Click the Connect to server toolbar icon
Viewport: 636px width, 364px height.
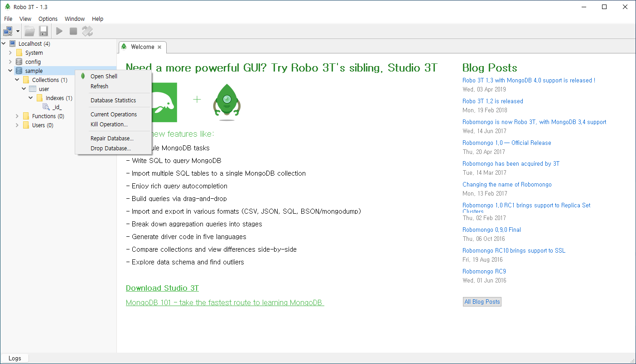point(8,31)
